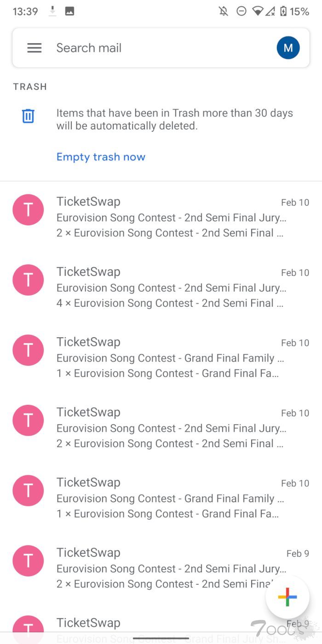Screen dimensions: 322x644
Task: Click the Wi-Fi status icon
Action: pyautogui.click(x=258, y=11)
